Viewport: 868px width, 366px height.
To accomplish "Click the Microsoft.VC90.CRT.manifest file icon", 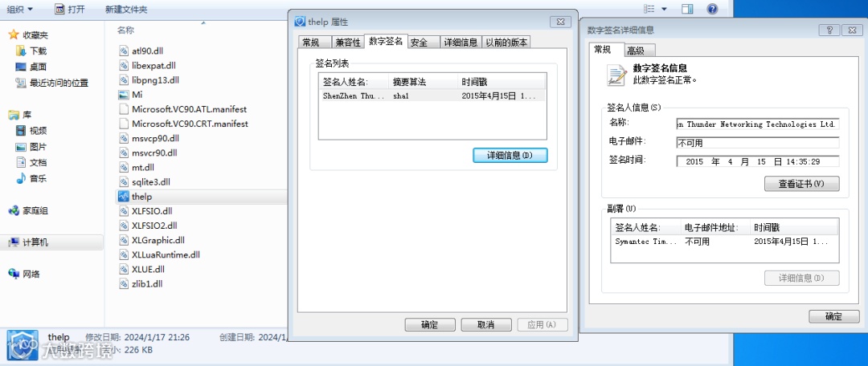I will pyautogui.click(x=123, y=124).
